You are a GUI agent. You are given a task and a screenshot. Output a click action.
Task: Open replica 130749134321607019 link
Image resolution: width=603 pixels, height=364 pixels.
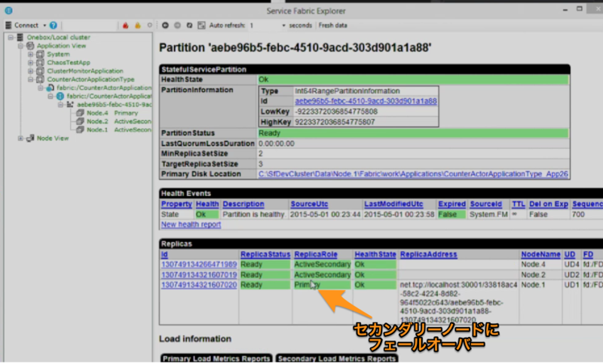[199, 275]
